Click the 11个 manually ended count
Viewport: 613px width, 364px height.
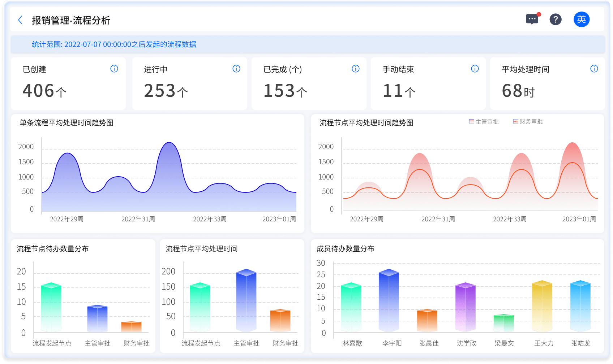tap(399, 91)
